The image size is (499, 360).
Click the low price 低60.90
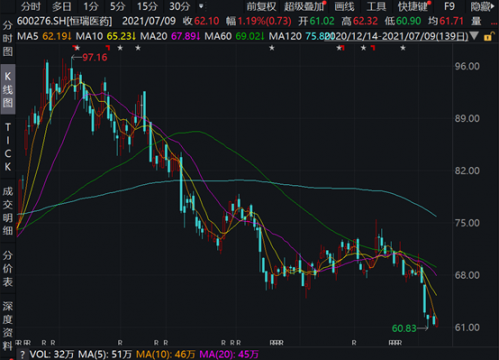coord(403,21)
